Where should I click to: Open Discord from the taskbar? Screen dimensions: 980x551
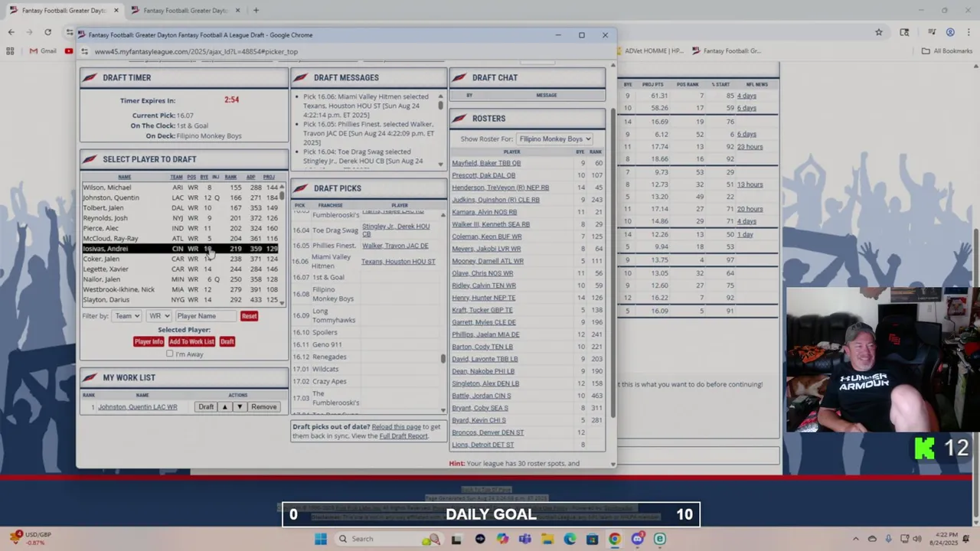[x=637, y=539]
